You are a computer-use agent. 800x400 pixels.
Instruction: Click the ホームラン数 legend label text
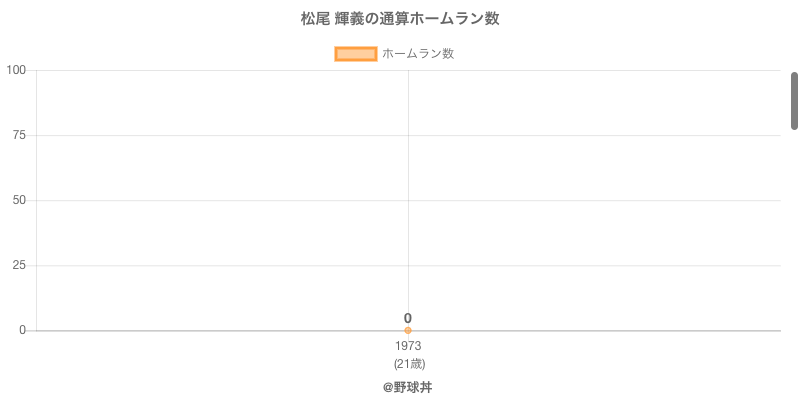418,54
